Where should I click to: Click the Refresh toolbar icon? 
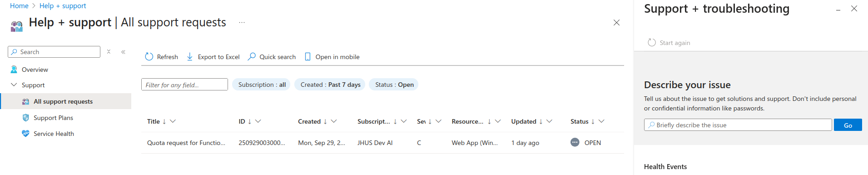149,57
